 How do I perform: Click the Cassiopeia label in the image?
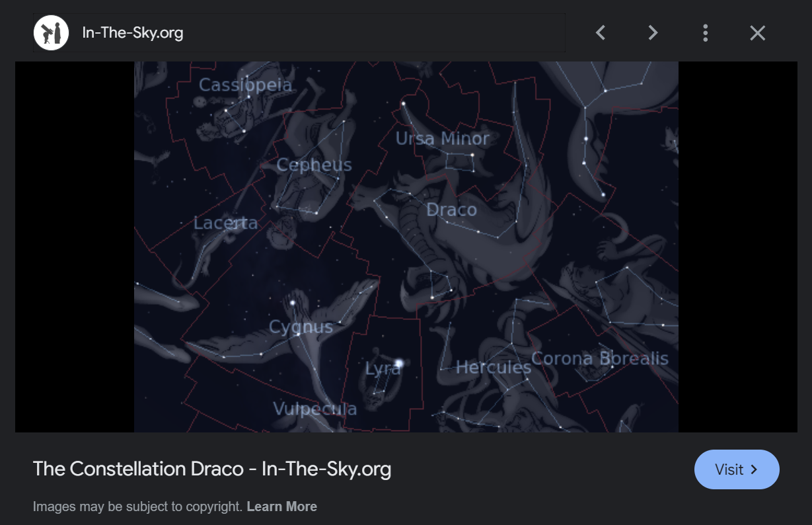[245, 85]
